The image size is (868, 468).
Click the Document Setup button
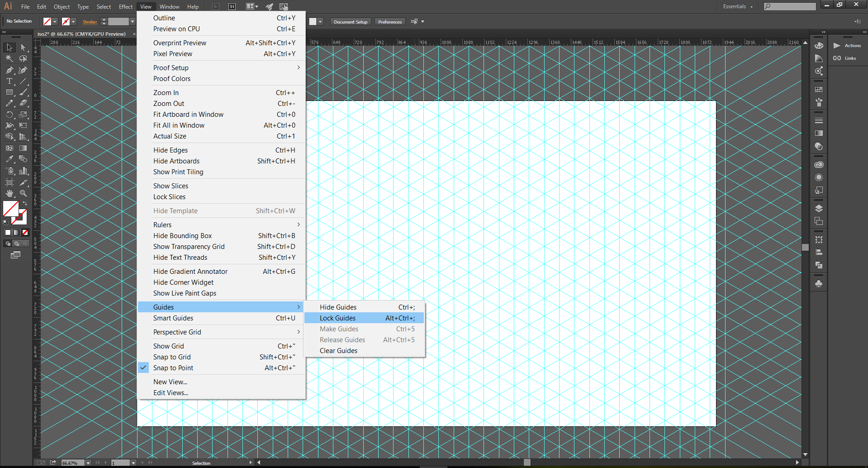[351, 22]
